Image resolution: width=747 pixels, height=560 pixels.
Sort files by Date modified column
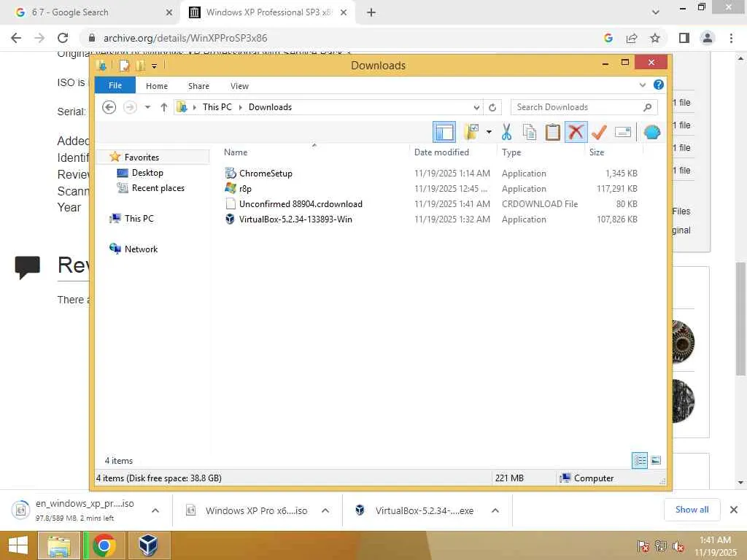441,152
